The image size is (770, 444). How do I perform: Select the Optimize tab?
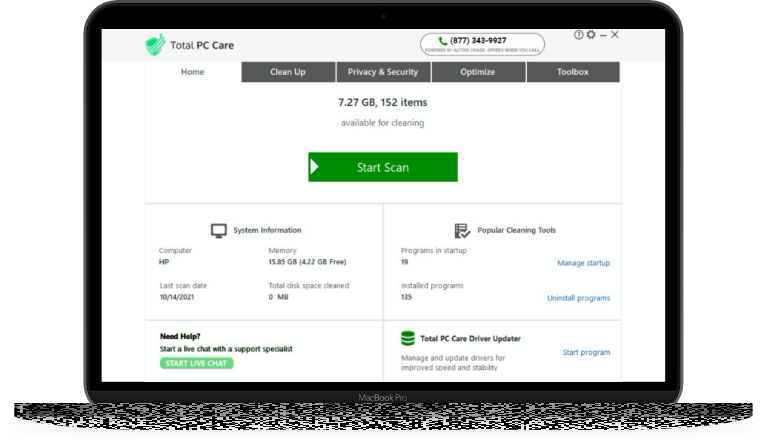click(x=478, y=72)
